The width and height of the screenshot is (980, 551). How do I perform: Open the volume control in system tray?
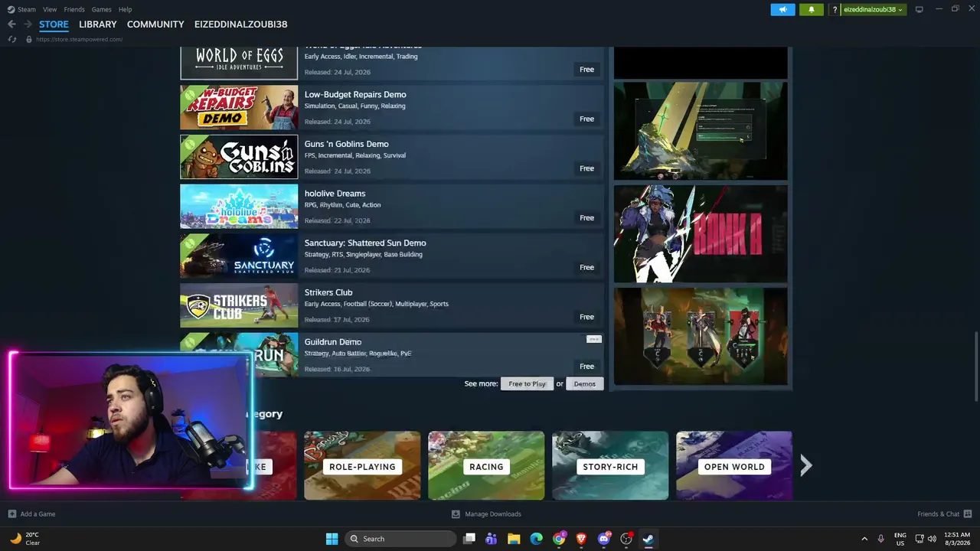(932, 539)
